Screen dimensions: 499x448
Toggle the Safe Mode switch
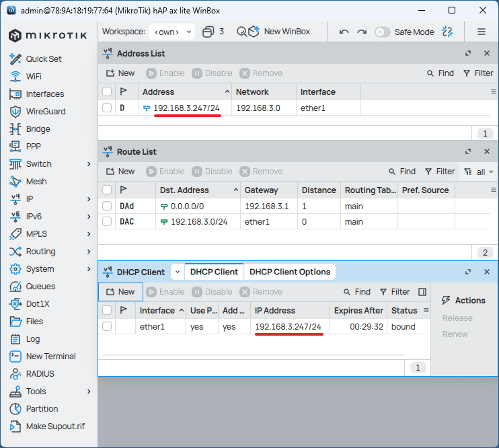click(x=383, y=32)
